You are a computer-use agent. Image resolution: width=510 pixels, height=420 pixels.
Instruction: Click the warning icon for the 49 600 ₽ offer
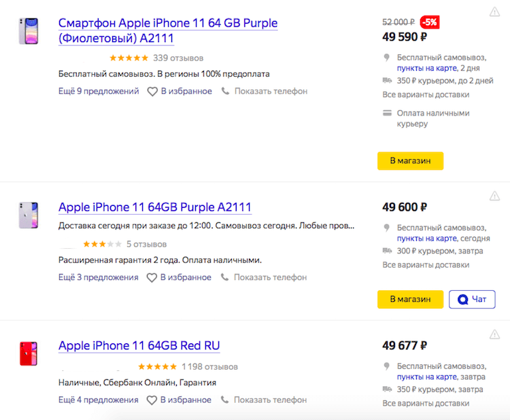point(494,196)
